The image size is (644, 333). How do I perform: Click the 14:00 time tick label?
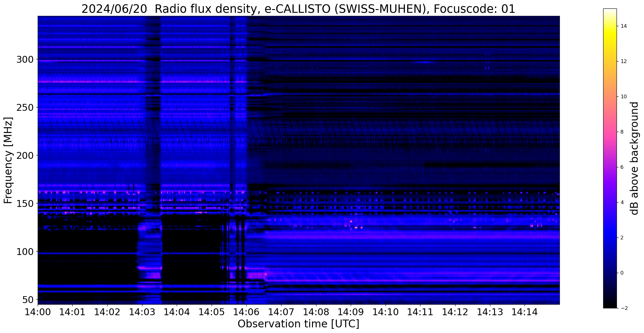(38, 312)
